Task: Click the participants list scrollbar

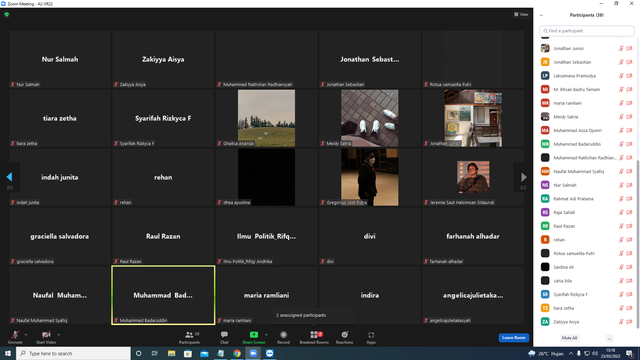Action: pyautogui.click(x=638, y=245)
